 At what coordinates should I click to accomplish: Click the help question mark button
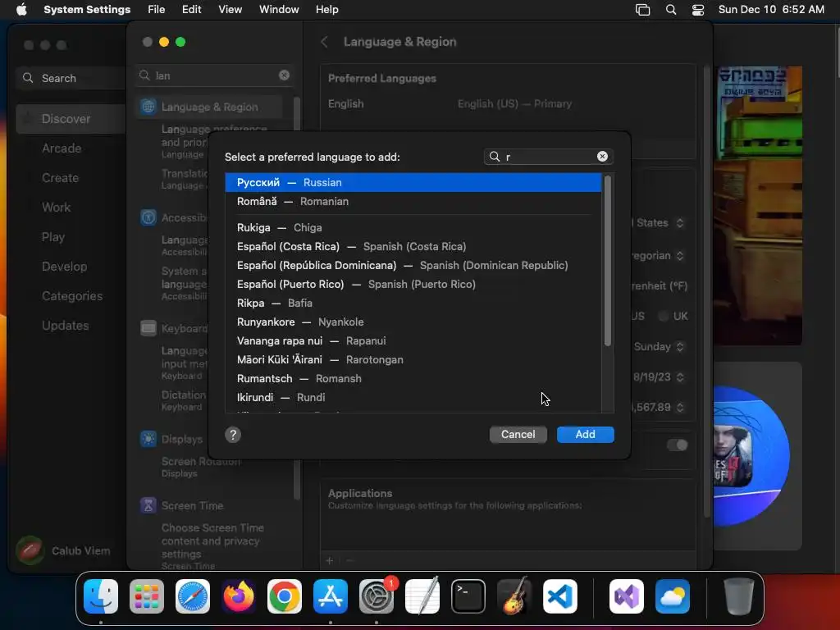(x=233, y=435)
